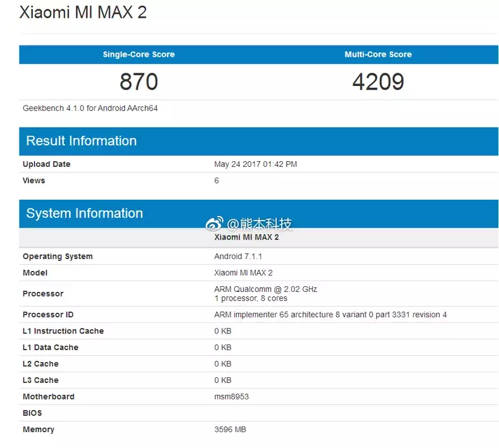This screenshot has height=448, width=499.
Task: Click the Model row label
Action: pos(35,273)
